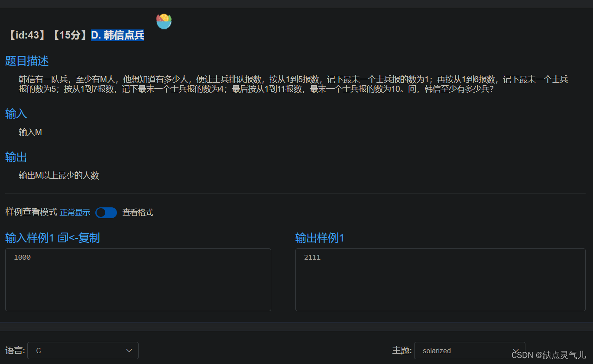This screenshot has height=364, width=593.
Task: Click the 题目描述 section heading
Action: coord(26,61)
